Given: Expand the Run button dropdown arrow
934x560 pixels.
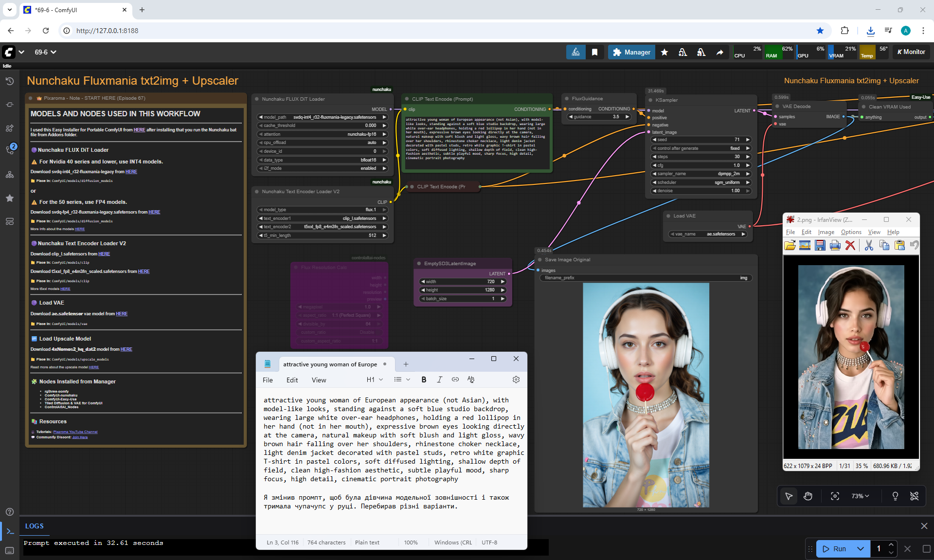Looking at the screenshot, I should [861, 549].
